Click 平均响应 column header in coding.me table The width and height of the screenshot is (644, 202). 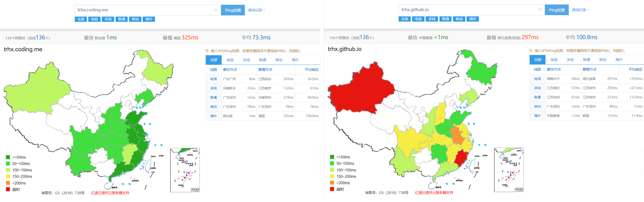[312, 70]
